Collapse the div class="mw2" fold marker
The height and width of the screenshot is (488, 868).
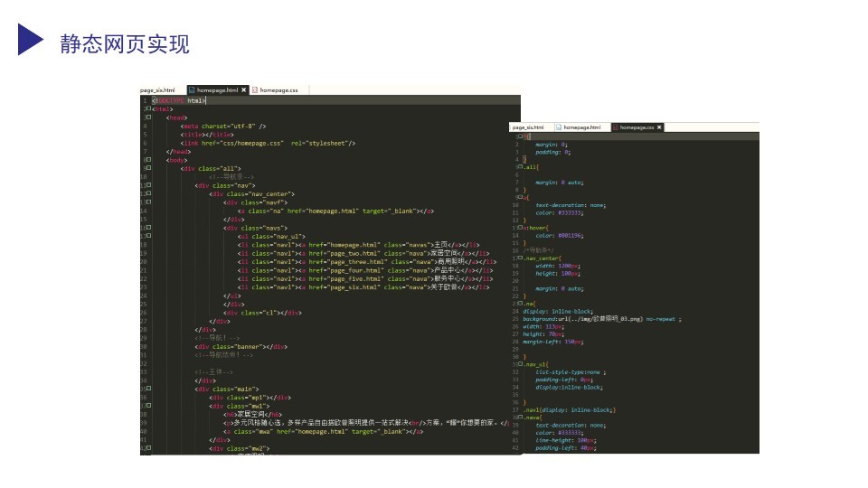pyautogui.click(x=148, y=447)
